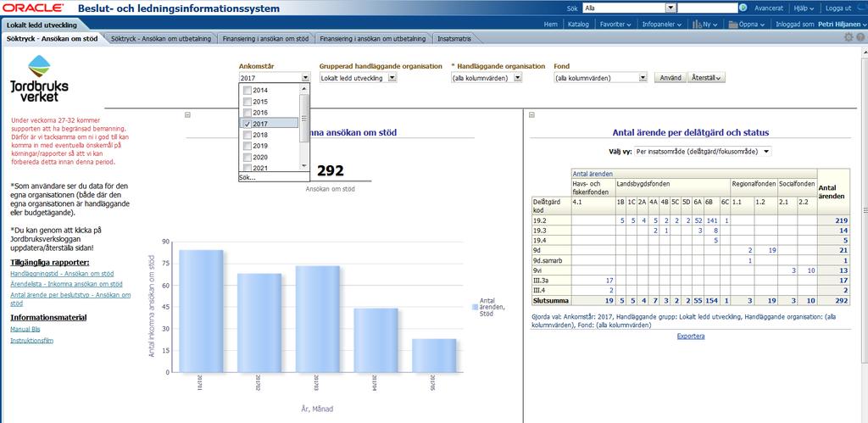The image size is (868, 423).
Task: Open the Sök scope dropdown Alla
Action: pyautogui.click(x=671, y=8)
